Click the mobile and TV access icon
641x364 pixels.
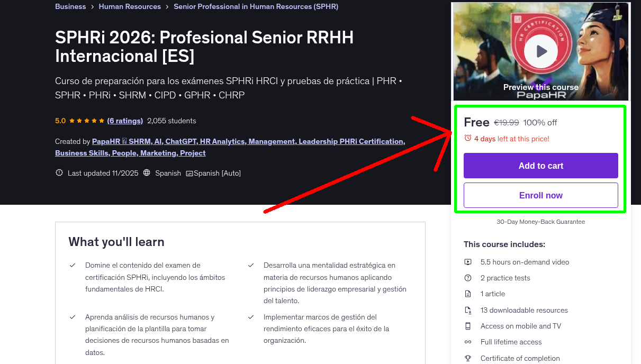click(x=468, y=326)
